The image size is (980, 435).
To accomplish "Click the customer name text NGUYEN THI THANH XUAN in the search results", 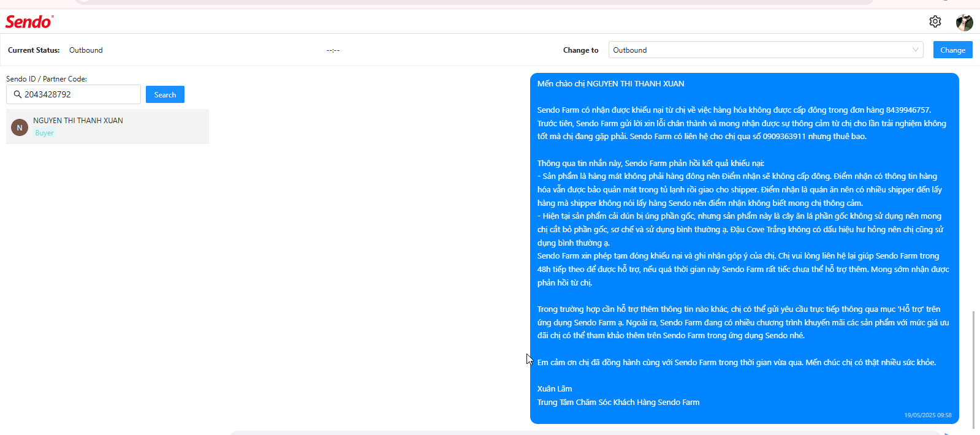I will pos(78,121).
